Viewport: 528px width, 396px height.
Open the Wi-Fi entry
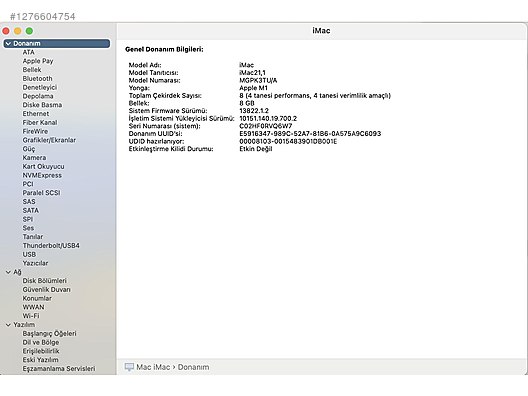point(31,316)
